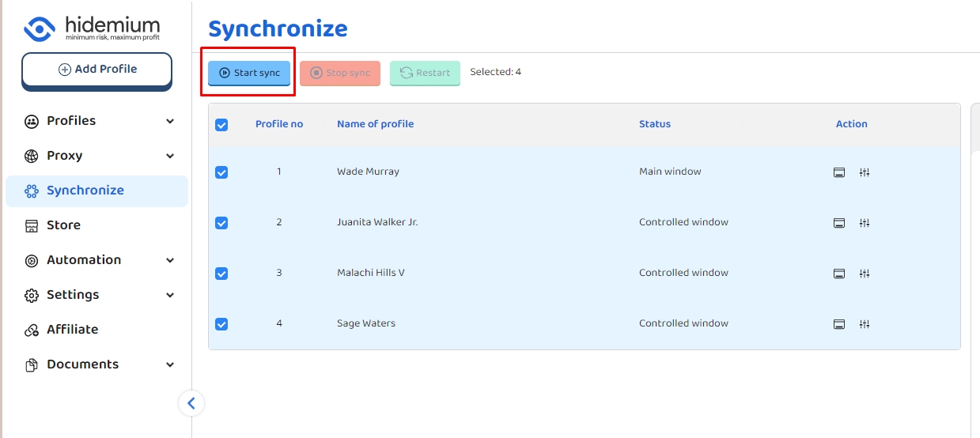Sort by the Name of profile column header
The image size is (980, 438).
point(375,124)
